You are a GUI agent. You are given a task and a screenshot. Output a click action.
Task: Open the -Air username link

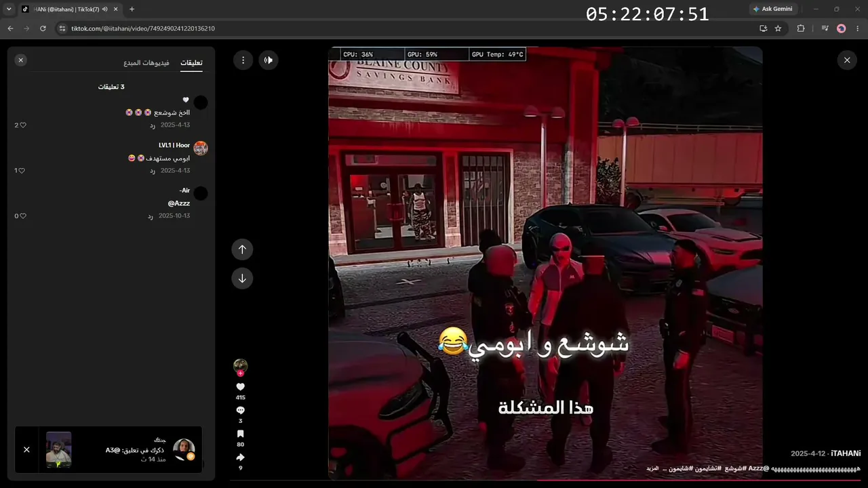point(184,190)
